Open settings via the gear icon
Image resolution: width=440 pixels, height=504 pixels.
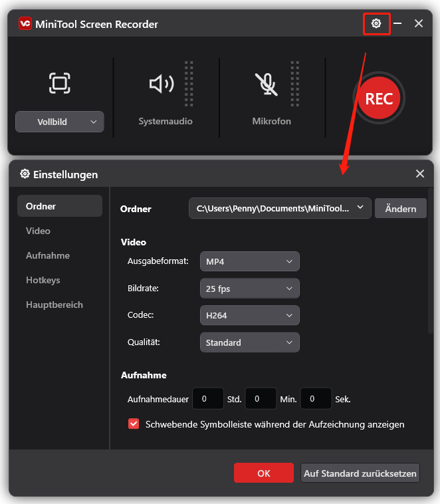pyautogui.click(x=376, y=23)
